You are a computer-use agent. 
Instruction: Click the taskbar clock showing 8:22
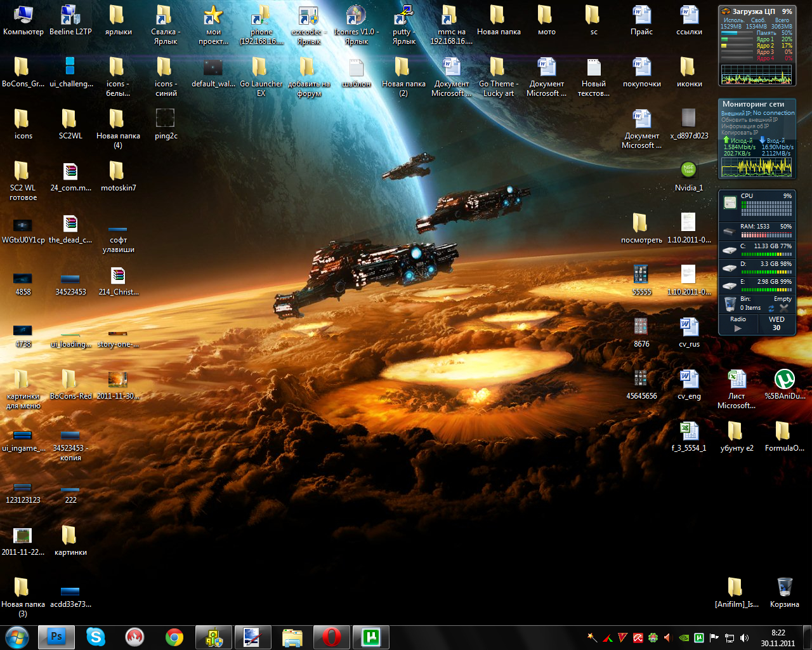(778, 637)
